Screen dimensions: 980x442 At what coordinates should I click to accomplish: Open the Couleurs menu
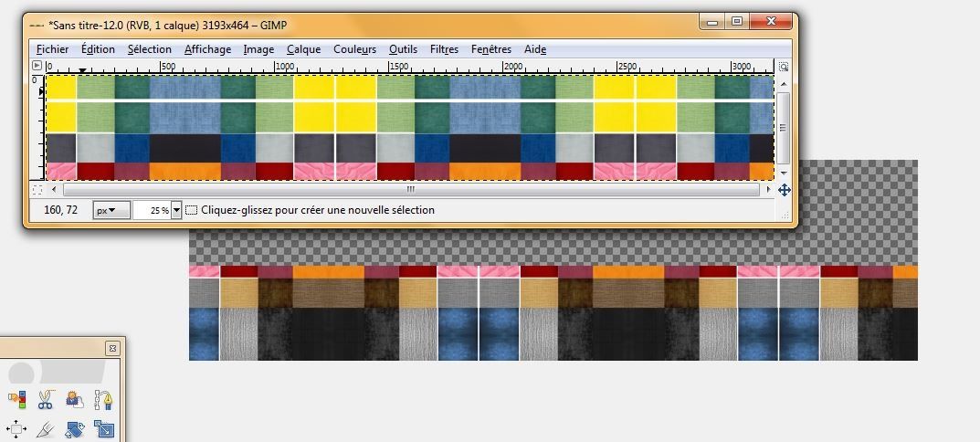355,49
